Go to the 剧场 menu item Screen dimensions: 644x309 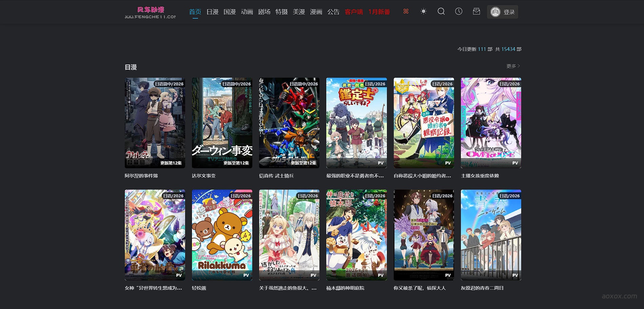[264, 12]
